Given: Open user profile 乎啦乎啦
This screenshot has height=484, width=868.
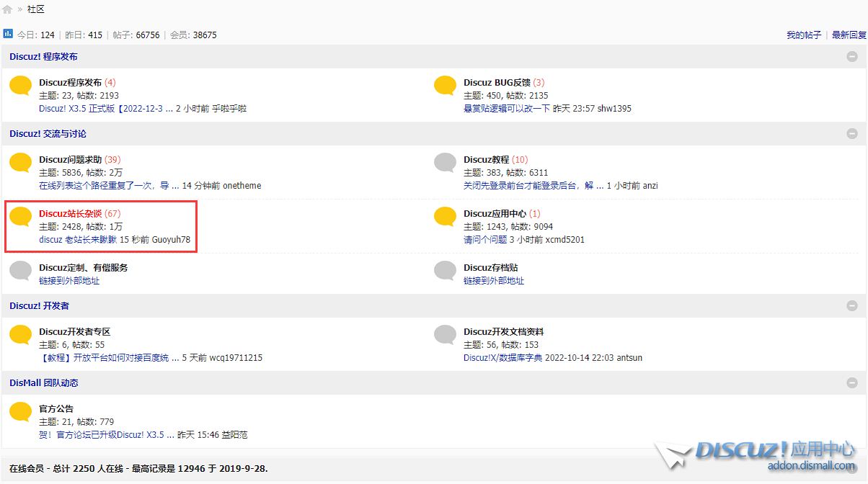Looking at the screenshot, I should click(229, 109).
